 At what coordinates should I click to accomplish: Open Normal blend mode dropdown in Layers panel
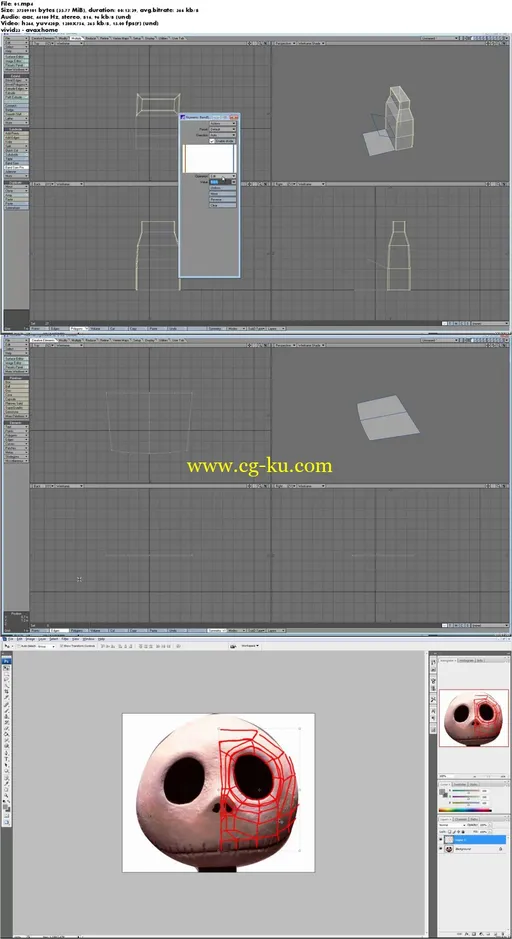click(452, 825)
